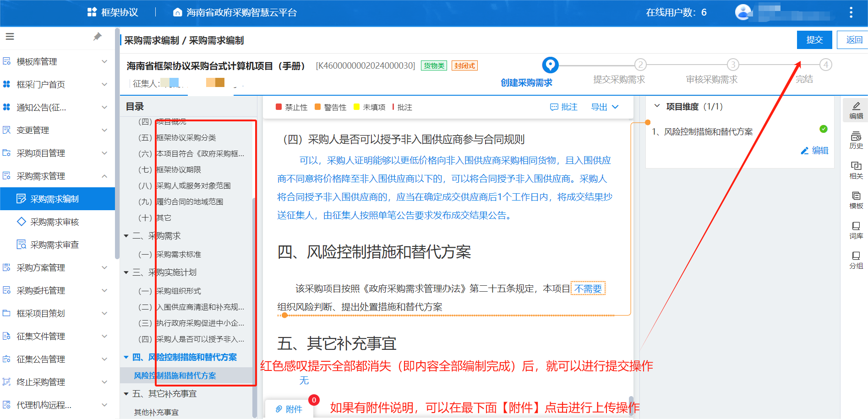Click 1、风险控制措施和替代方案 dimension item

[702, 132]
